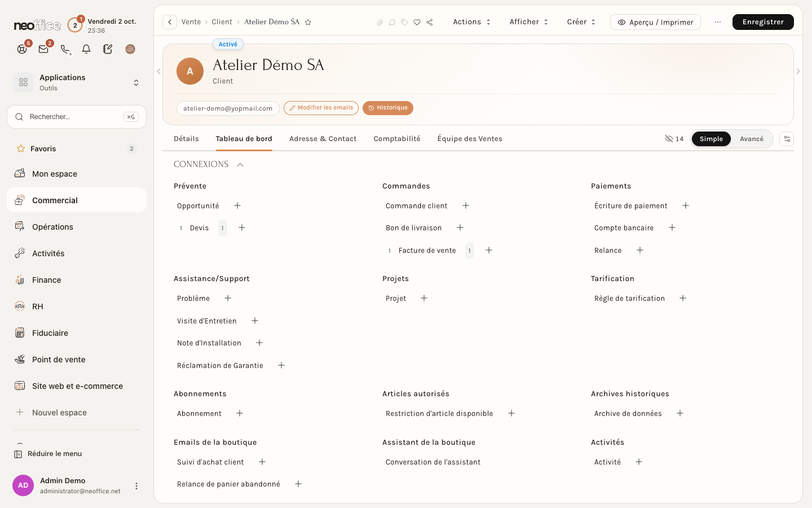Collapse the CONNEXIONS section
This screenshot has height=508, width=812.
(240, 165)
